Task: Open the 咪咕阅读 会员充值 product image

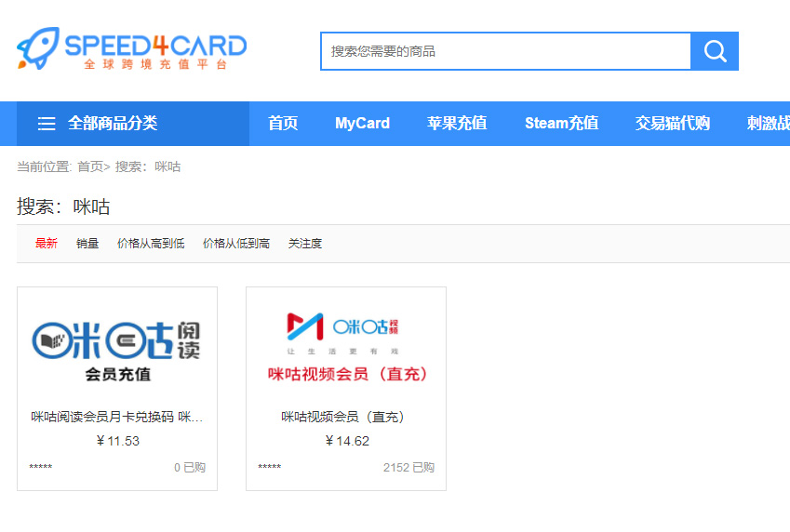Action: 117,352
